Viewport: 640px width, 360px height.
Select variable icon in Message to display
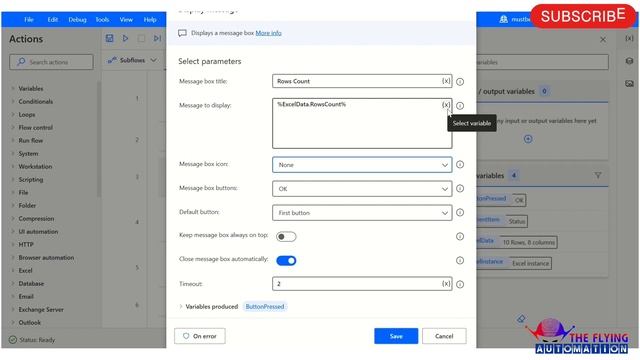pos(446,105)
